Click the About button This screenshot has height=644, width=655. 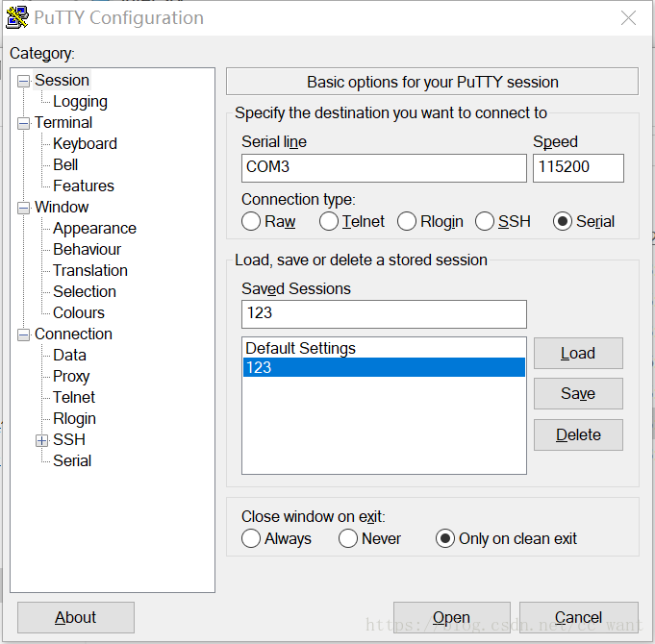(76, 617)
